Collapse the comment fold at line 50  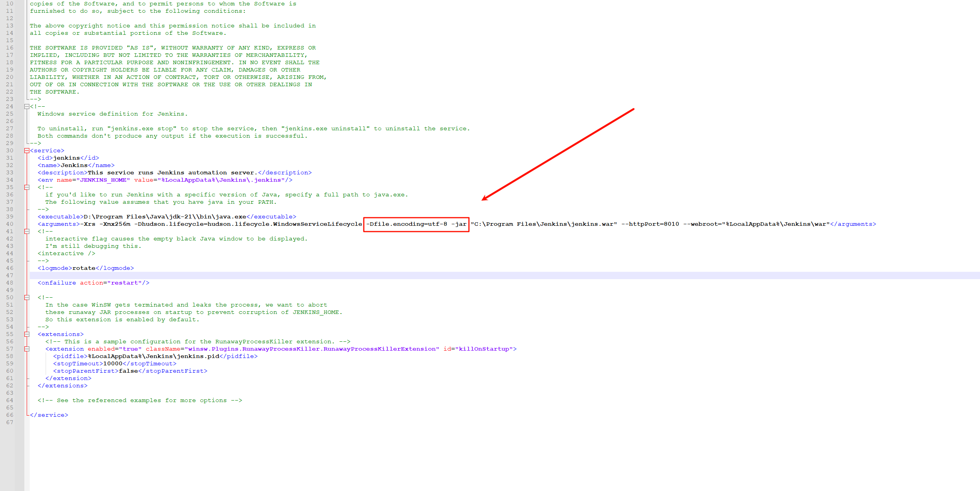click(x=27, y=298)
